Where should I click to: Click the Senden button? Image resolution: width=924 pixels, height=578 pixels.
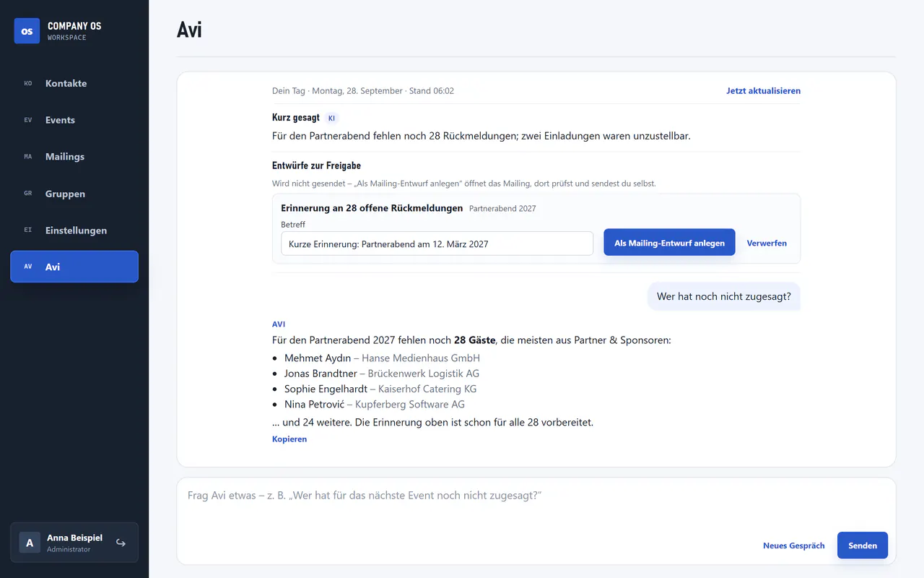863,545
